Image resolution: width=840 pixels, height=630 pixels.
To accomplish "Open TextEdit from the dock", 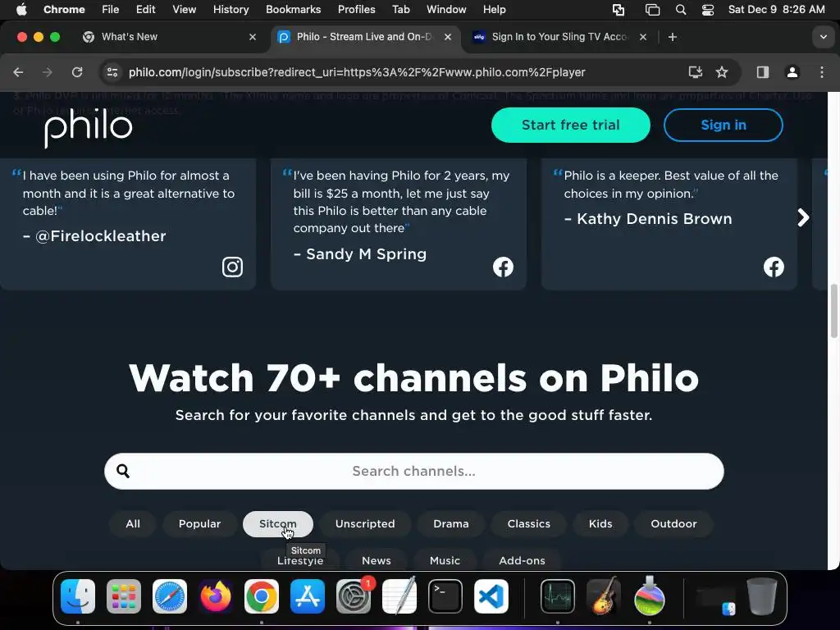I will (399, 596).
